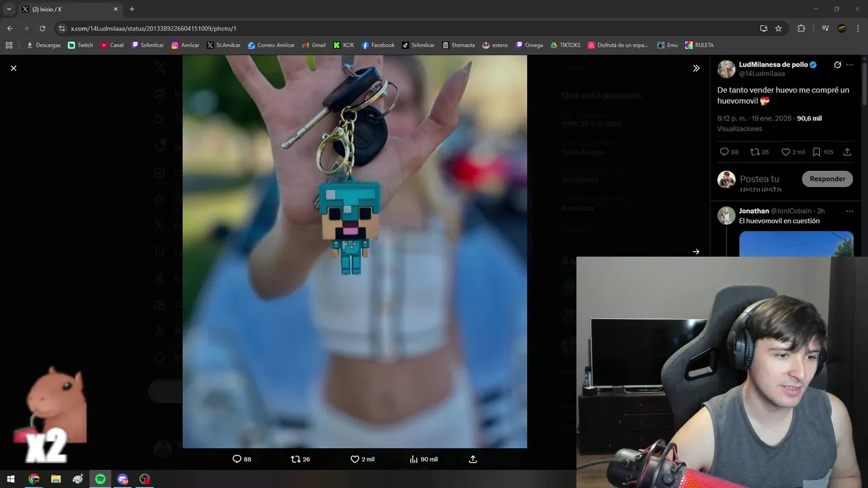Open Jonathan's profile name link

(754, 211)
